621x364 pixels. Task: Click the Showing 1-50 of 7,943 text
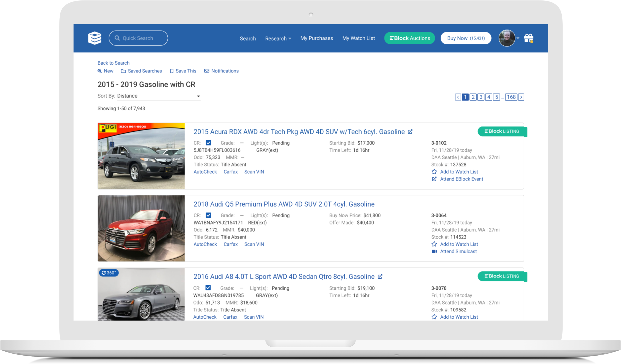[121, 109]
